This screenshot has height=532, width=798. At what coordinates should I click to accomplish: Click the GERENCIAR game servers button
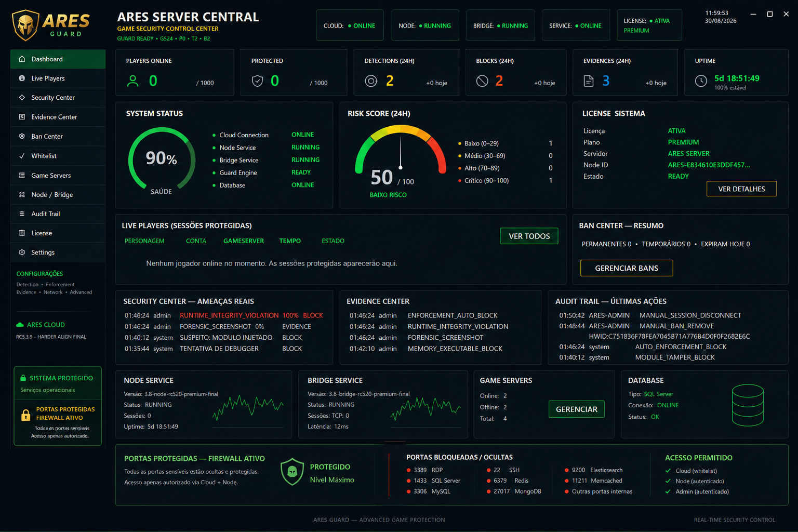click(x=577, y=409)
